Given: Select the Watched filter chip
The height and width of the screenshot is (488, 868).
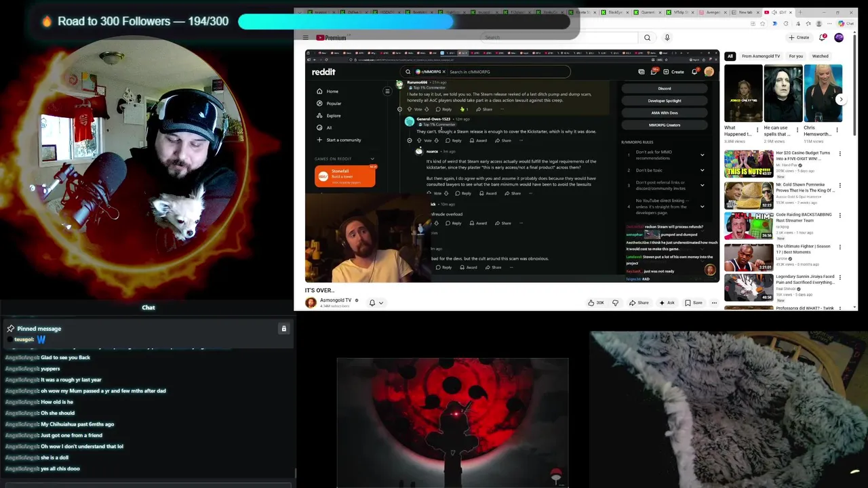Looking at the screenshot, I should point(821,56).
